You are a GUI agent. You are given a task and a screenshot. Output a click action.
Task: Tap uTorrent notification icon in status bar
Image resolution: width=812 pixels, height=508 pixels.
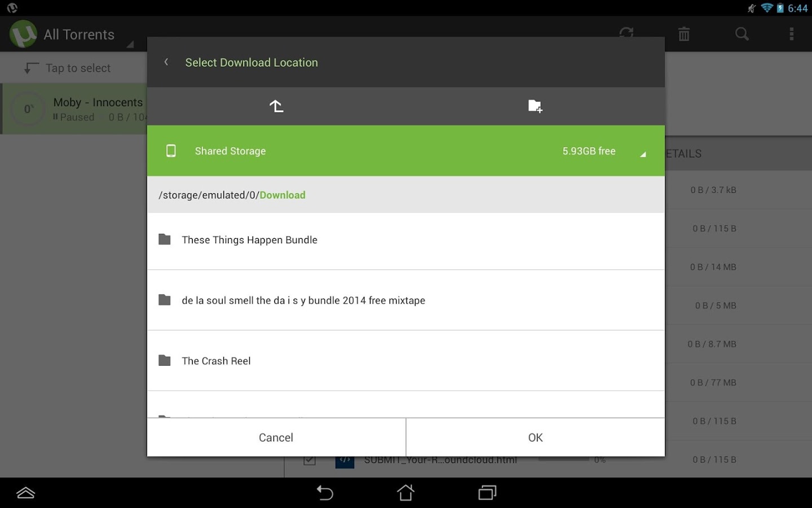pos(12,8)
